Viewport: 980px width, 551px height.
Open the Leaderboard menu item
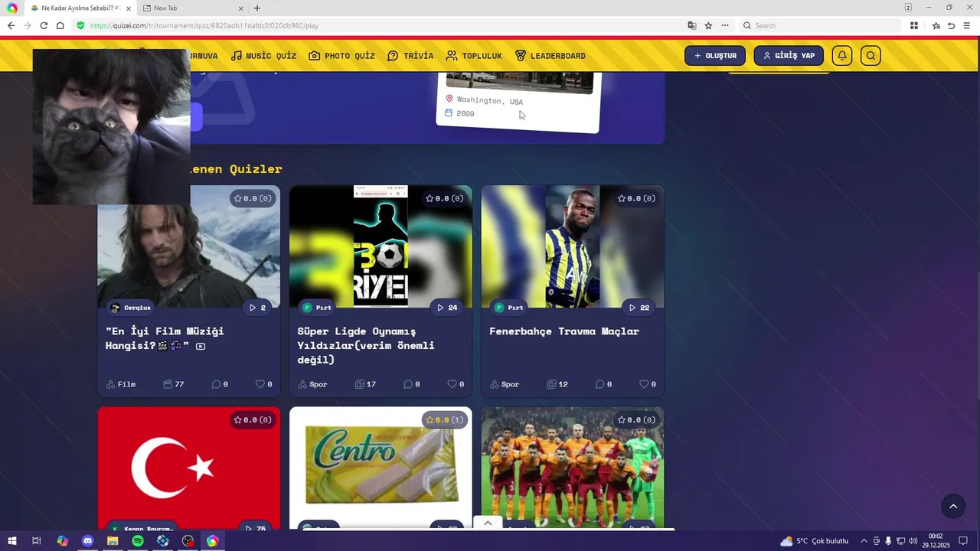(550, 56)
